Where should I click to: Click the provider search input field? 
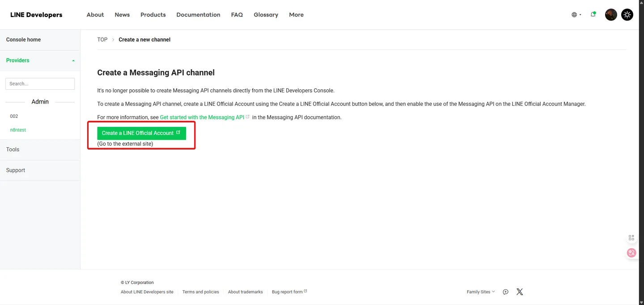tap(40, 84)
